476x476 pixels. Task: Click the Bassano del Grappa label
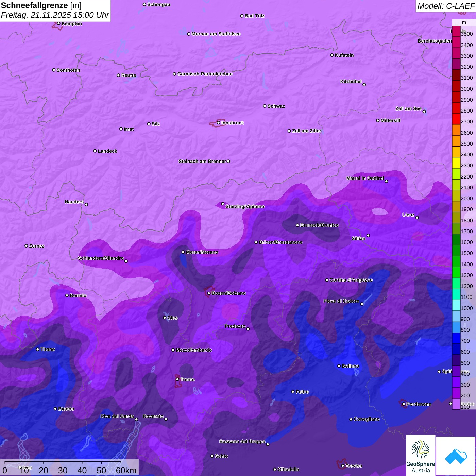[x=242, y=441]
